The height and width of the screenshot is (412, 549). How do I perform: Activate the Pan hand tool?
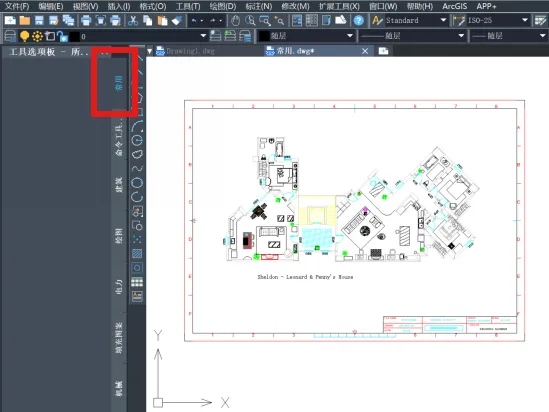(235, 21)
